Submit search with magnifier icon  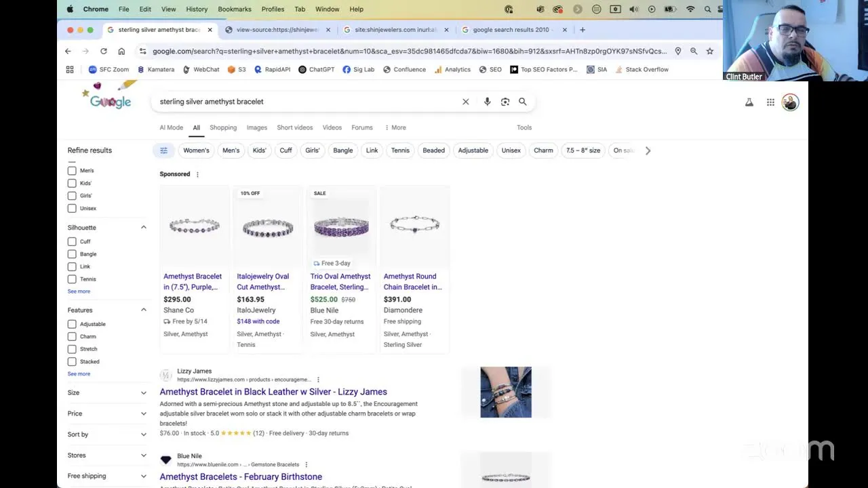[523, 102]
